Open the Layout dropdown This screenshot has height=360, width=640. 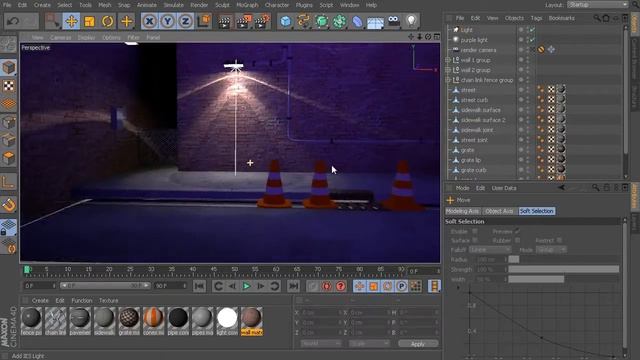tap(597, 5)
